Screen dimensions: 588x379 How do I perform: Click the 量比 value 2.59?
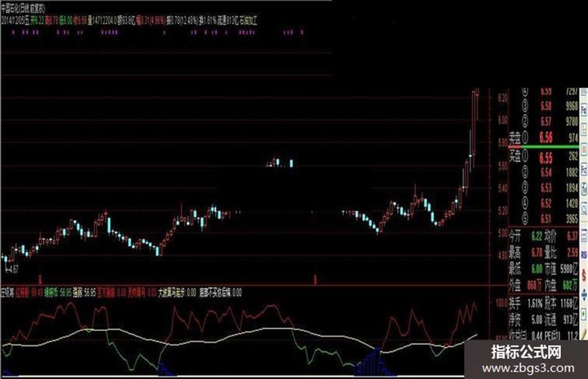click(572, 253)
